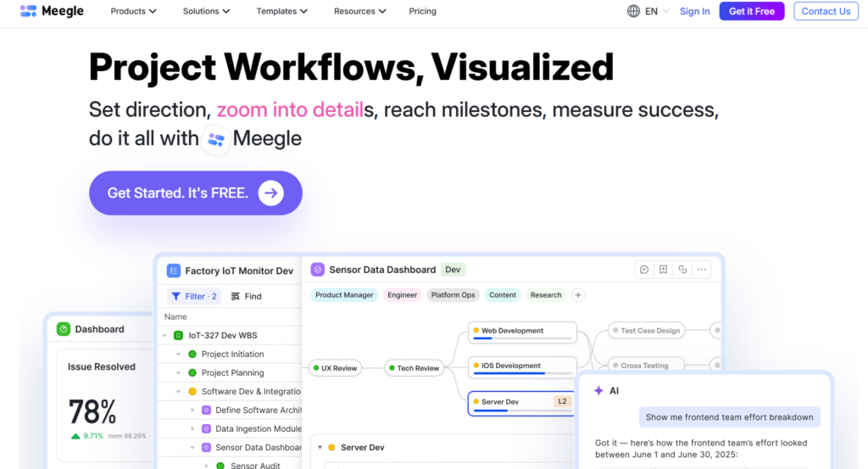Image resolution: width=868 pixels, height=469 pixels.
Task: Click the Tech Review workflow node
Action: 415,368
